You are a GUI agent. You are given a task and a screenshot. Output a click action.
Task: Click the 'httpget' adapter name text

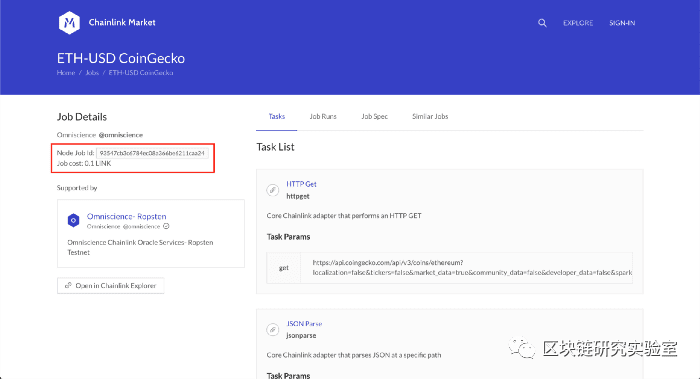tap(298, 196)
